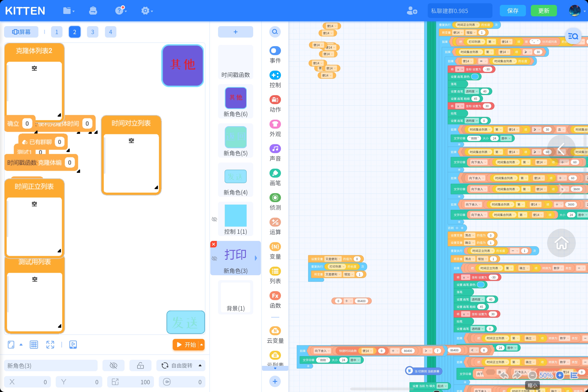Screen dimensions: 588x392
Task: Open the settings gear dropdown
Action: pyautogui.click(x=147, y=11)
